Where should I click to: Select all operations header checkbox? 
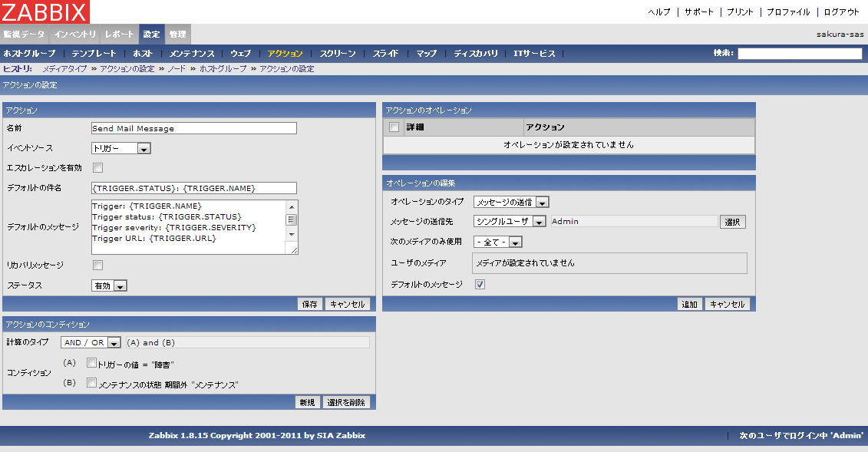394,127
